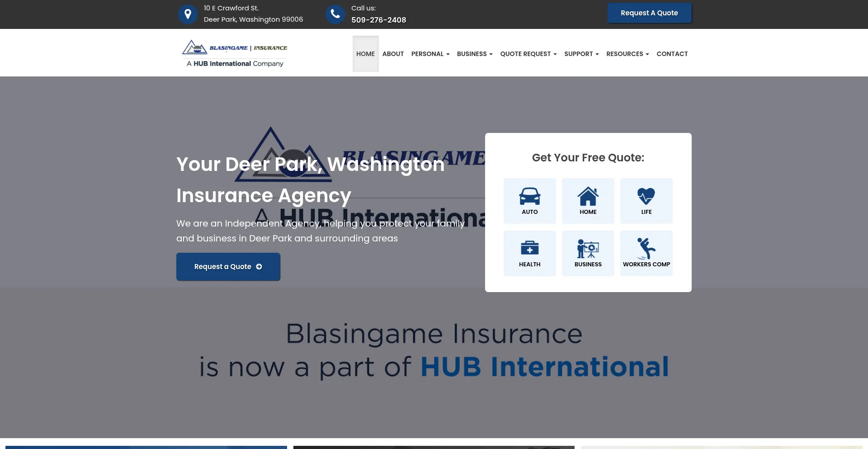Expand the Support dropdown menu
The width and height of the screenshot is (868, 449).
(581, 54)
